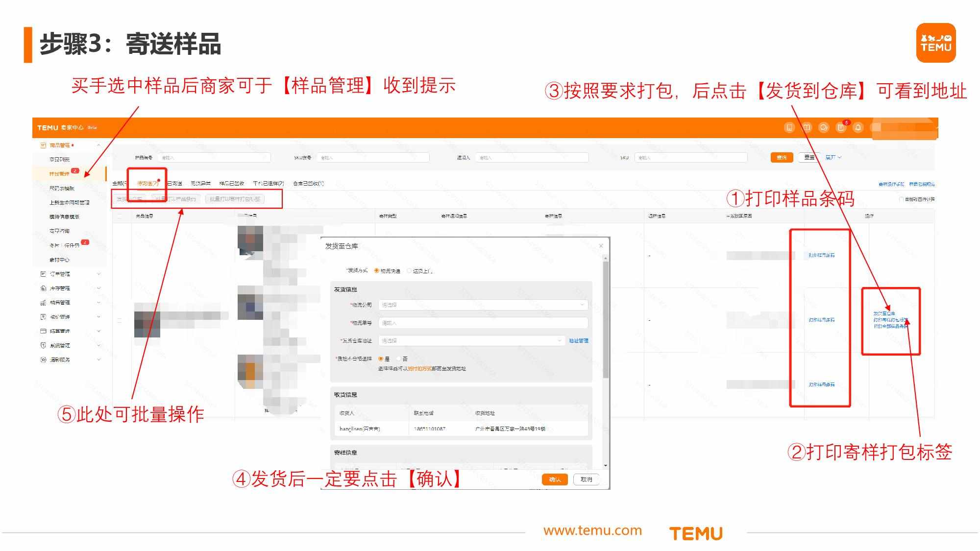980x551 pixels.
Task: Tick the checkbox above the 操作 column header
Action: (x=902, y=199)
